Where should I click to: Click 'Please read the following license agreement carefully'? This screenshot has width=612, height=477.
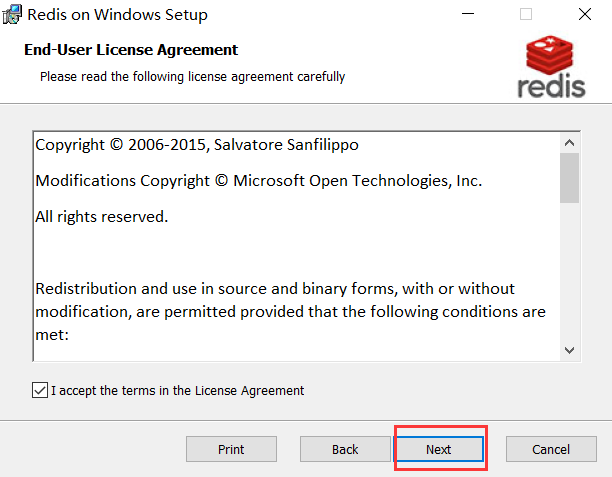point(192,77)
